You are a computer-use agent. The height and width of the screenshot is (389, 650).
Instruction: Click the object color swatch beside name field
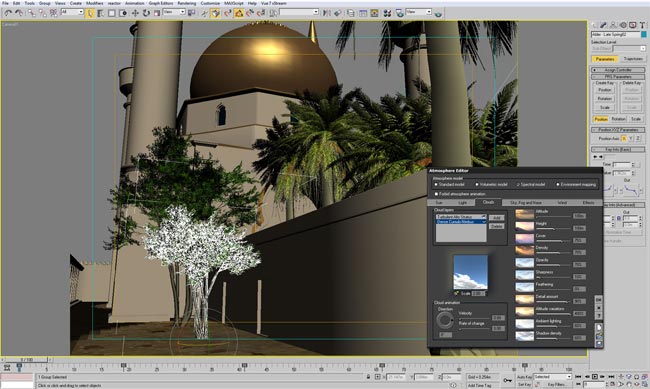(644, 34)
